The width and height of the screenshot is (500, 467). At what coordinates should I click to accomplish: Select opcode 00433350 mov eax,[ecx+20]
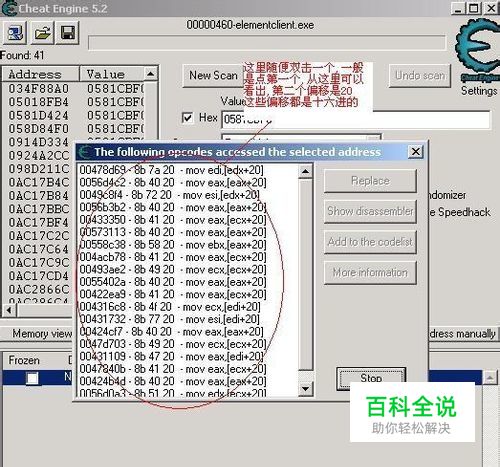coord(173,220)
